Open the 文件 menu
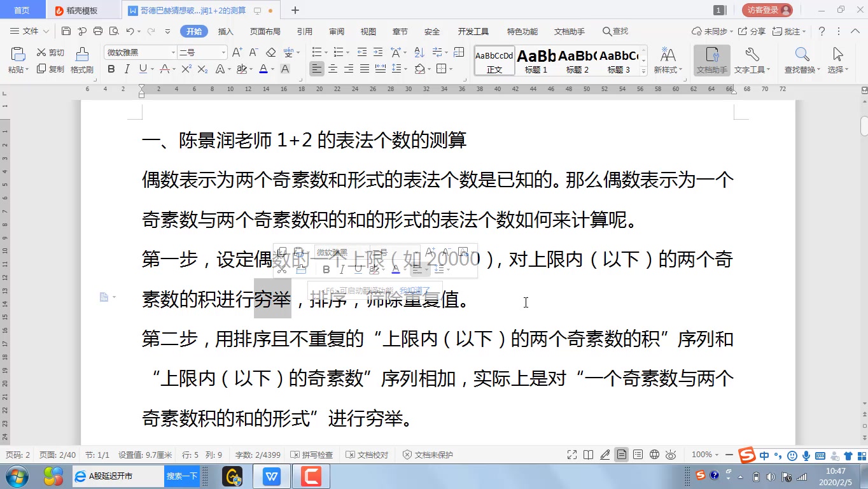 30,31
